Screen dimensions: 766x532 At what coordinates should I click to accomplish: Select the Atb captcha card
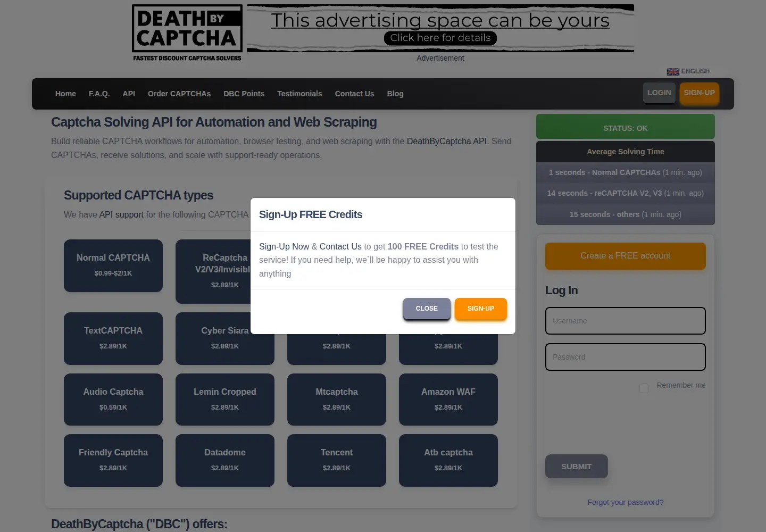[x=448, y=460]
